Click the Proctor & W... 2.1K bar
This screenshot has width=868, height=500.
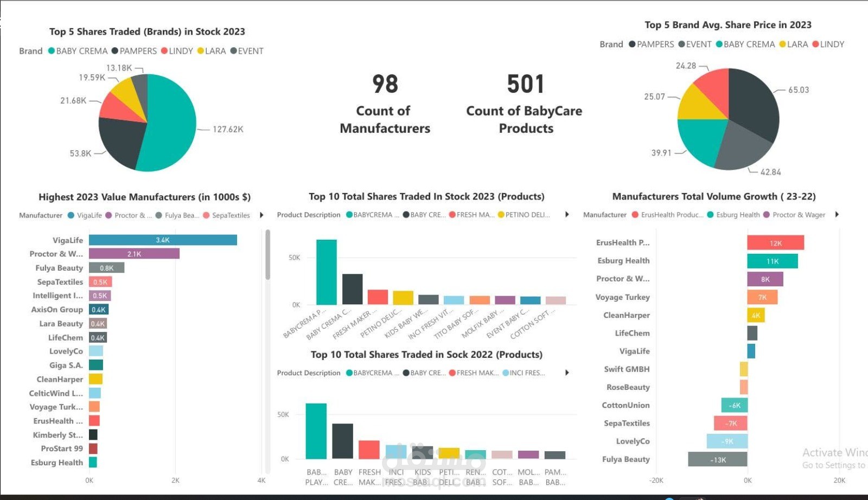(x=134, y=254)
